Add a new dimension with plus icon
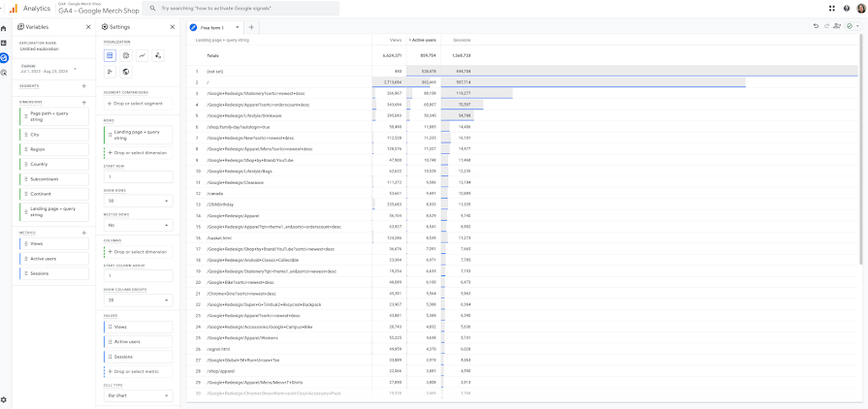 84,102
